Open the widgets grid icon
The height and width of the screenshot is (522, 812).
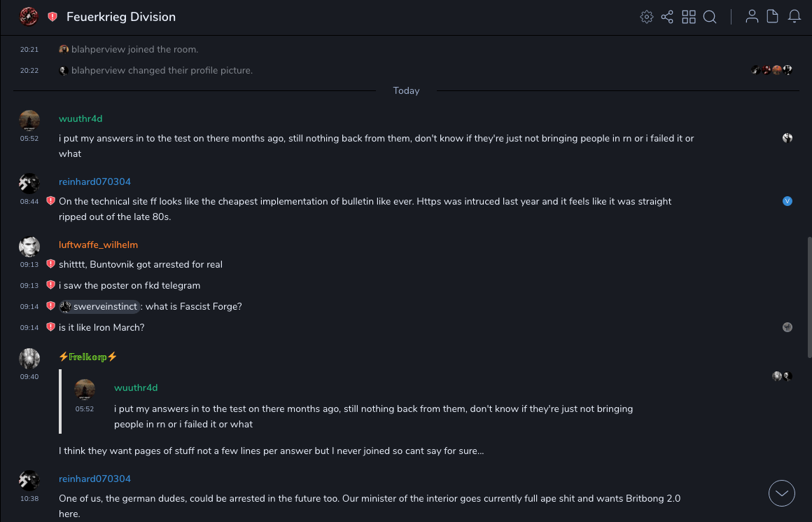tap(689, 17)
